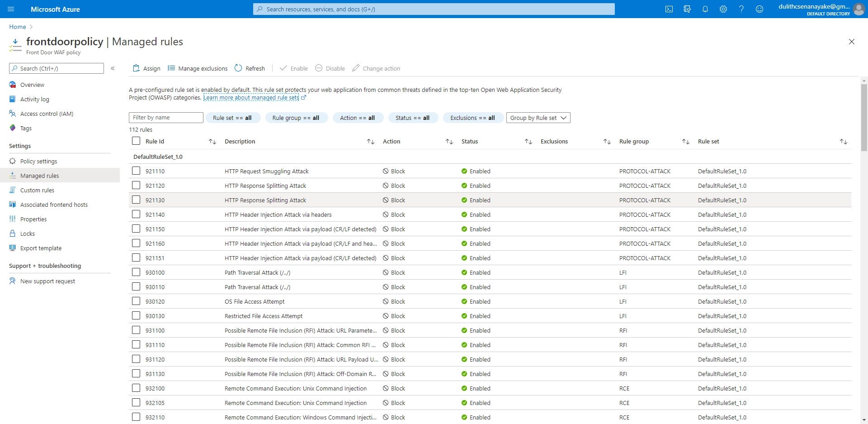Check the box for rule 921120
The image size is (868, 424).
(136, 185)
